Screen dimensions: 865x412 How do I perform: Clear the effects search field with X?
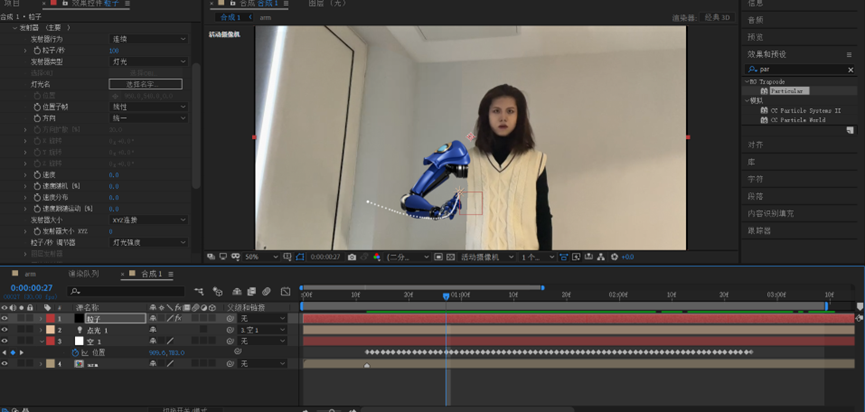(851, 69)
